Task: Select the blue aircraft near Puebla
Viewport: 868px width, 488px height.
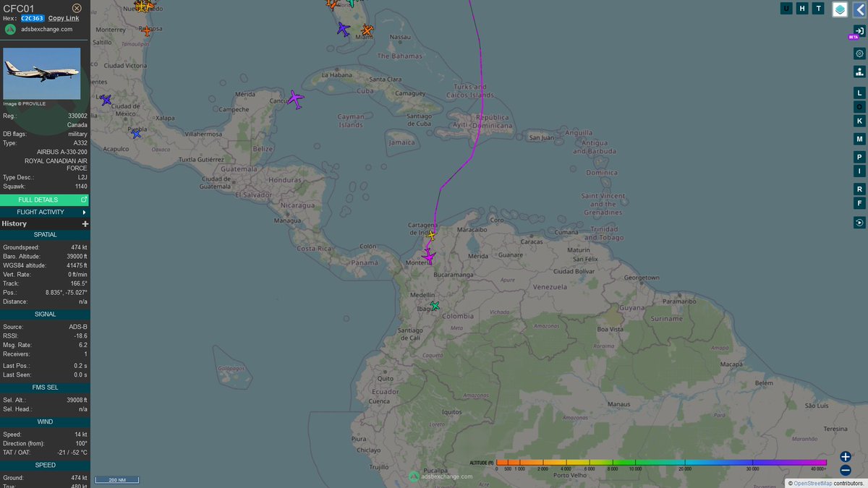Action: pos(136,133)
